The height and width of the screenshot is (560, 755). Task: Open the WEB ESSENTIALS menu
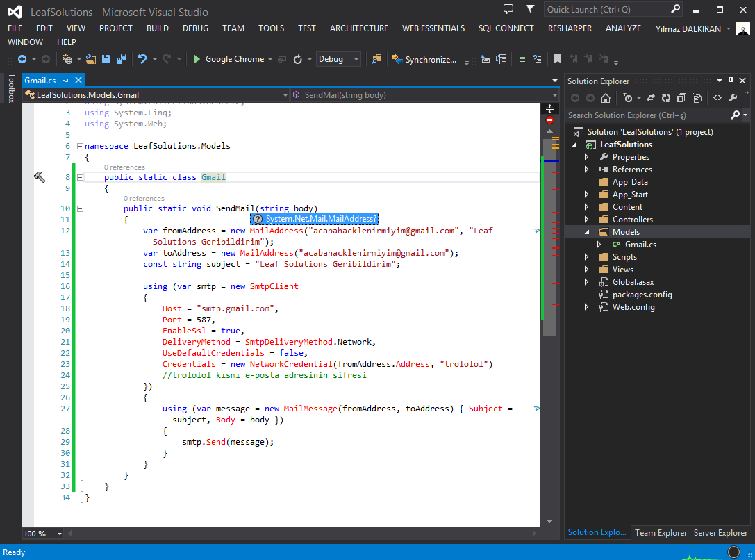(433, 28)
